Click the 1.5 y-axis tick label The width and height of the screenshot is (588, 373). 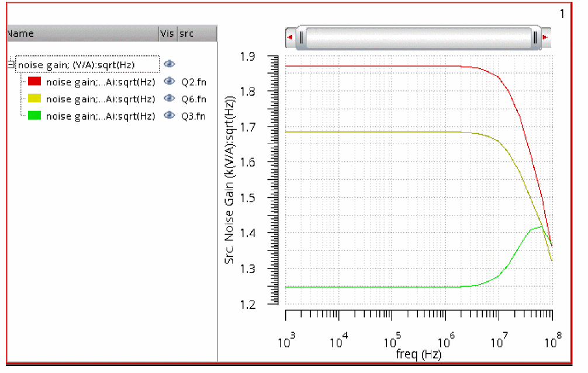(x=247, y=198)
